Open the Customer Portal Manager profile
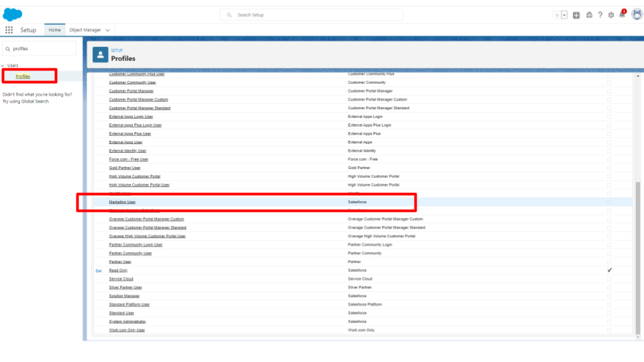 point(131,91)
